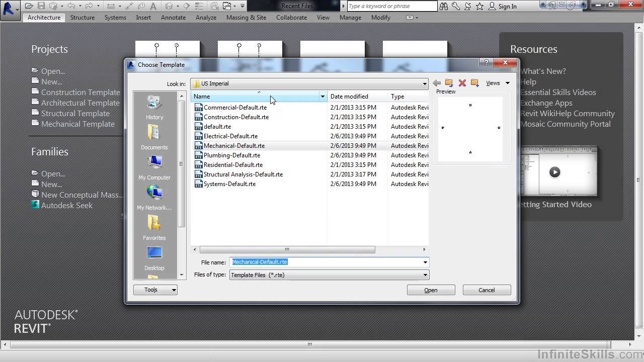
Task: Expand the Views dropdown menu
Action: (498, 83)
